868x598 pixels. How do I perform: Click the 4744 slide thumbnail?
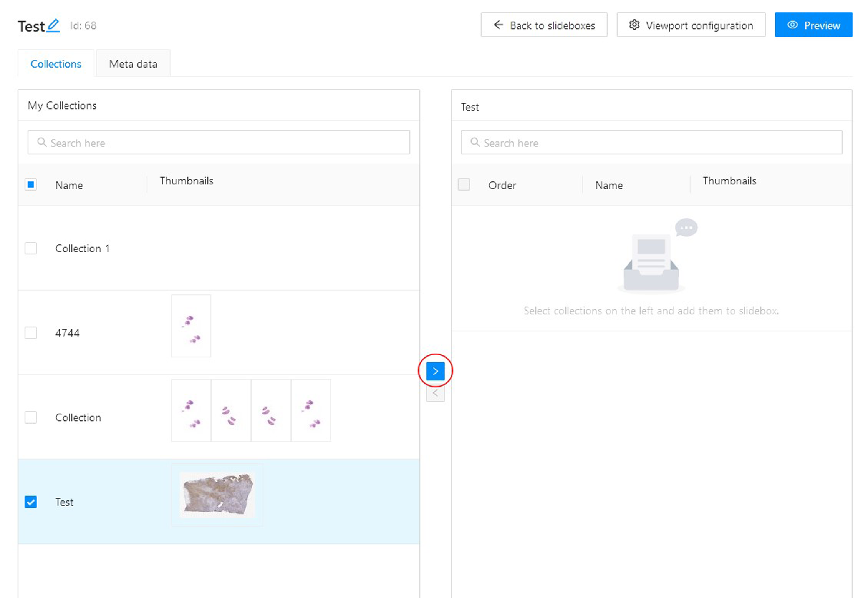(x=191, y=326)
